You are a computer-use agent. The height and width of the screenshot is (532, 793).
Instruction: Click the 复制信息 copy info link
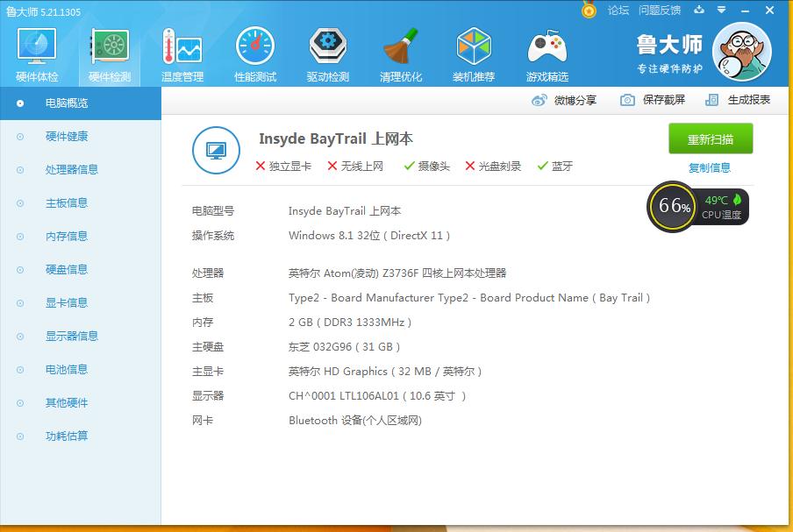[x=709, y=167]
